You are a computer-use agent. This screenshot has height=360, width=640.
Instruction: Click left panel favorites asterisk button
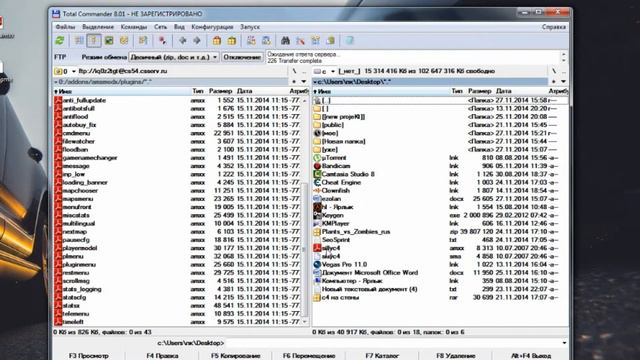click(294, 82)
